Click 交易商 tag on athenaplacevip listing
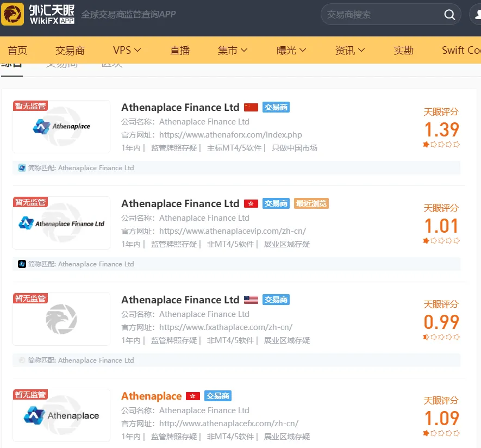Image resolution: width=481 pixels, height=448 pixels. tap(276, 203)
